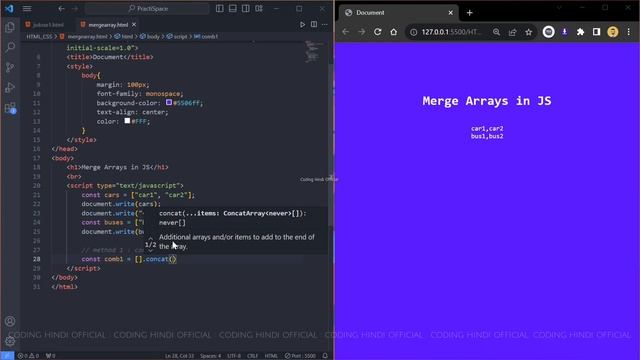Screen dimensions: 640x360
Task: Click body element in breadcrumb
Action: (150, 37)
